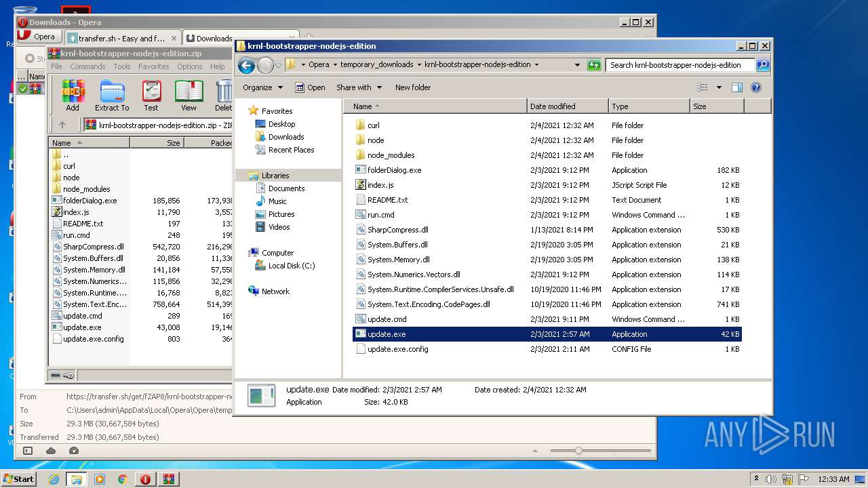
Task: Click the up-folder arrow in WinRAR
Action: tap(62, 125)
